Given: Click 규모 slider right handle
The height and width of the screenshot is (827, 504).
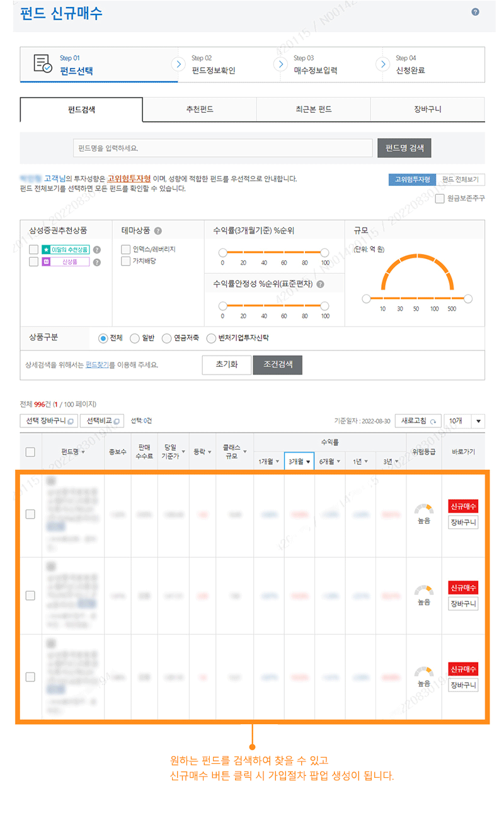Looking at the screenshot, I should pos(468,299).
